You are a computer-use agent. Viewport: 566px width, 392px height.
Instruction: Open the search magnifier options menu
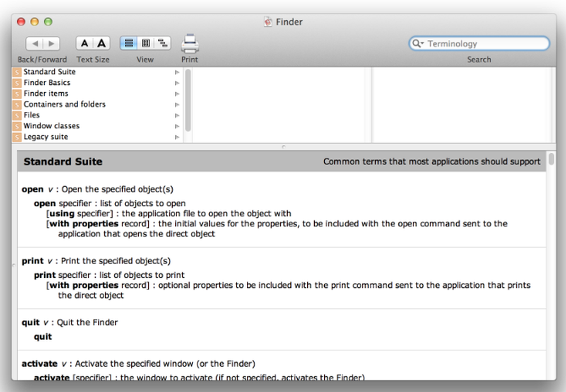418,44
